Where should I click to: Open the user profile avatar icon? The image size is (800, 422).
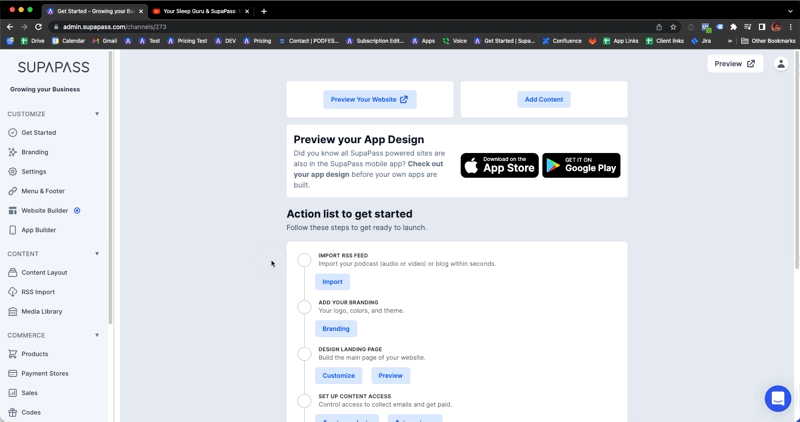781,64
